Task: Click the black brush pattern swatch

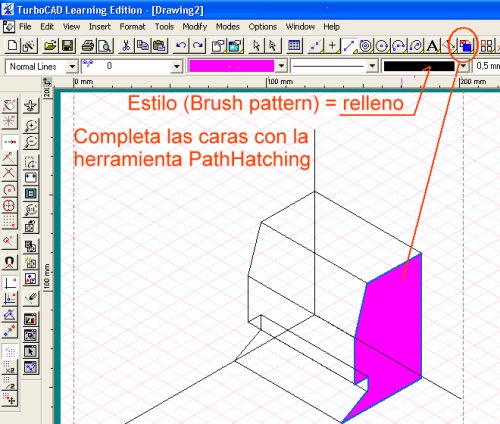Action: point(419,66)
